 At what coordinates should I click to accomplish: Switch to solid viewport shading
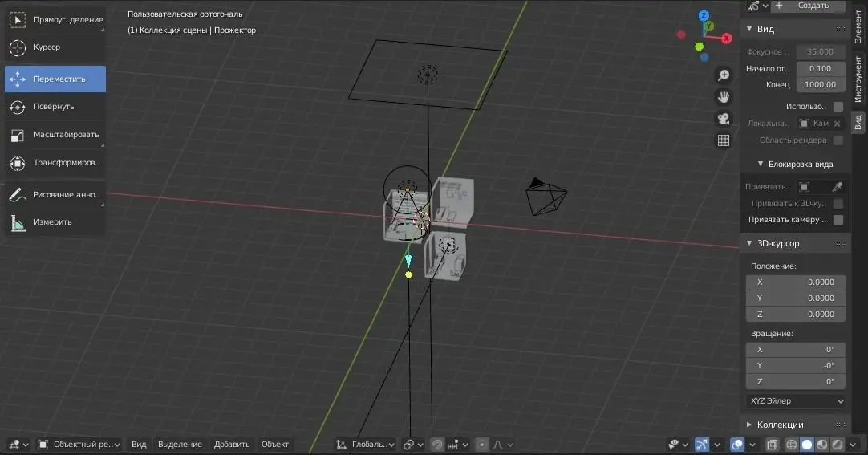(807, 445)
